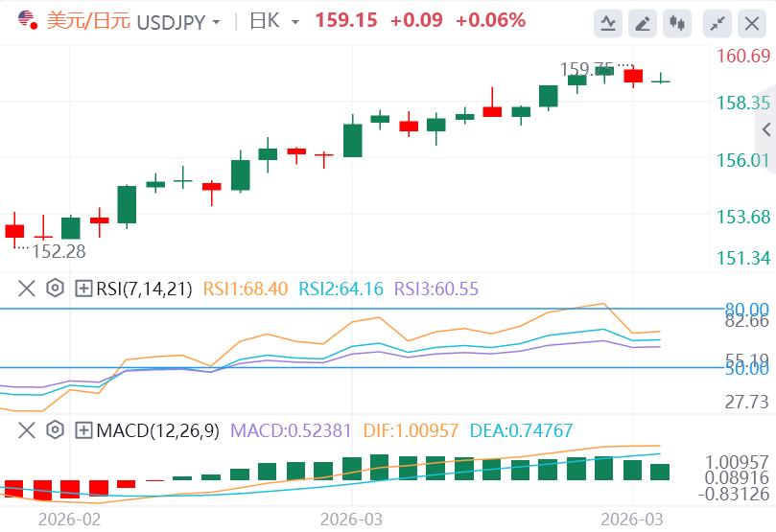
Task: Expand the right side panel chevron
Action: (766, 129)
